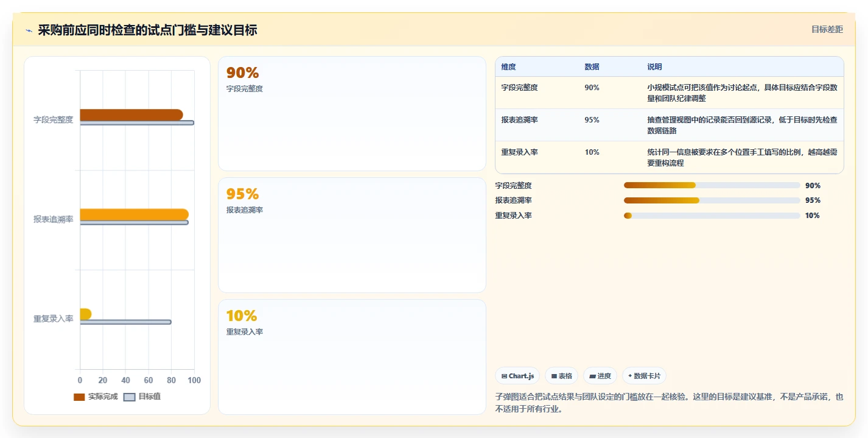The image size is (868, 438).
Task: Click the 重复录入率 progress bar at 10%
Action: [x=712, y=216]
